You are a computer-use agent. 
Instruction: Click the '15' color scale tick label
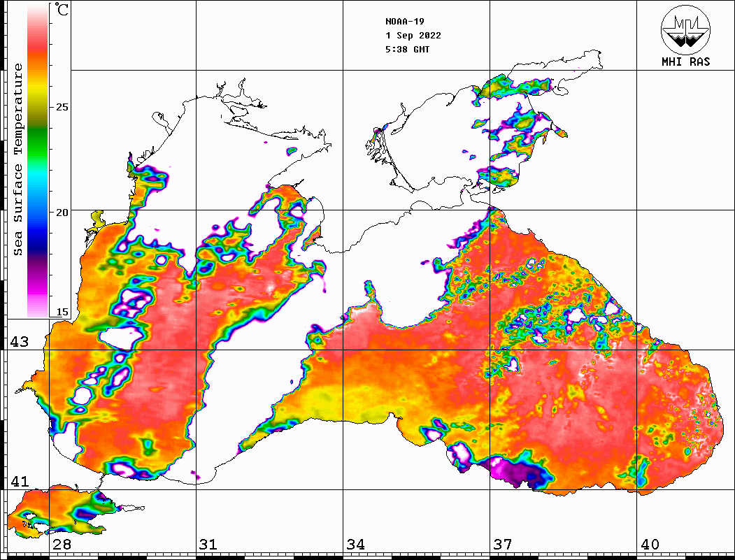pos(62,312)
